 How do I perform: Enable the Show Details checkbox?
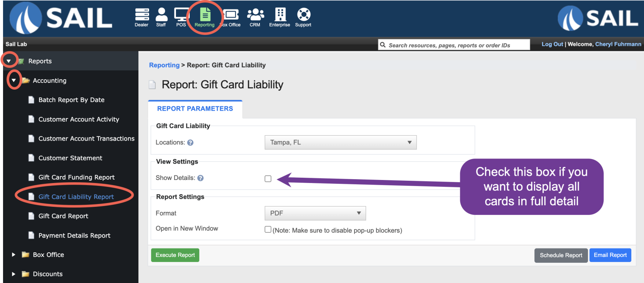coord(268,179)
